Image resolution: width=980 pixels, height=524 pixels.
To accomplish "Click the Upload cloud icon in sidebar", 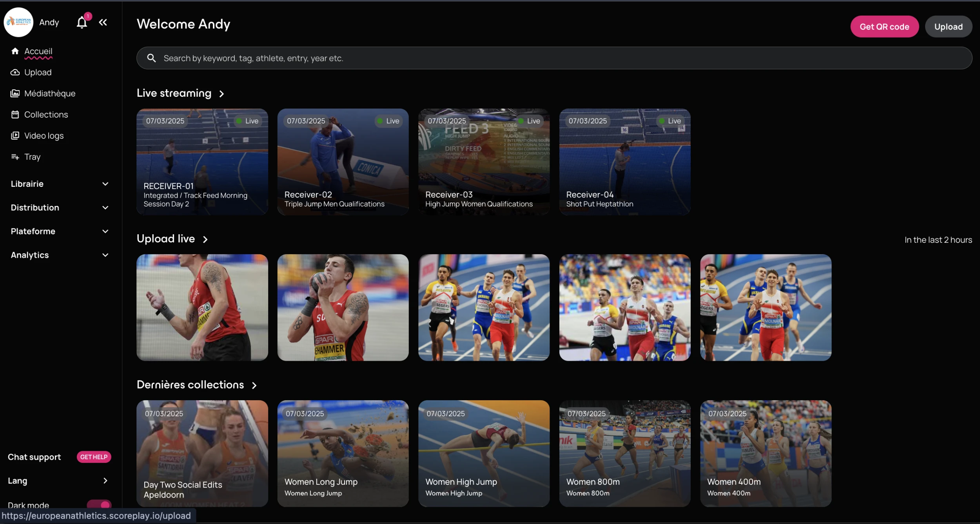I will tap(15, 72).
